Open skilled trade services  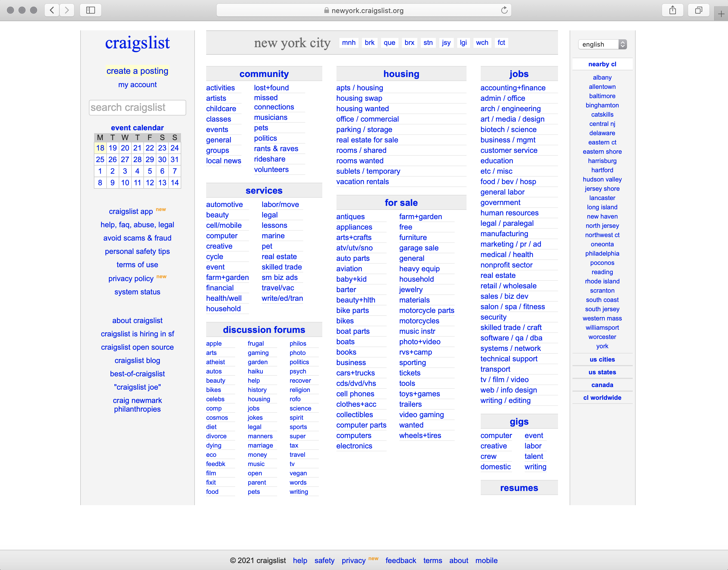(x=282, y=267)
